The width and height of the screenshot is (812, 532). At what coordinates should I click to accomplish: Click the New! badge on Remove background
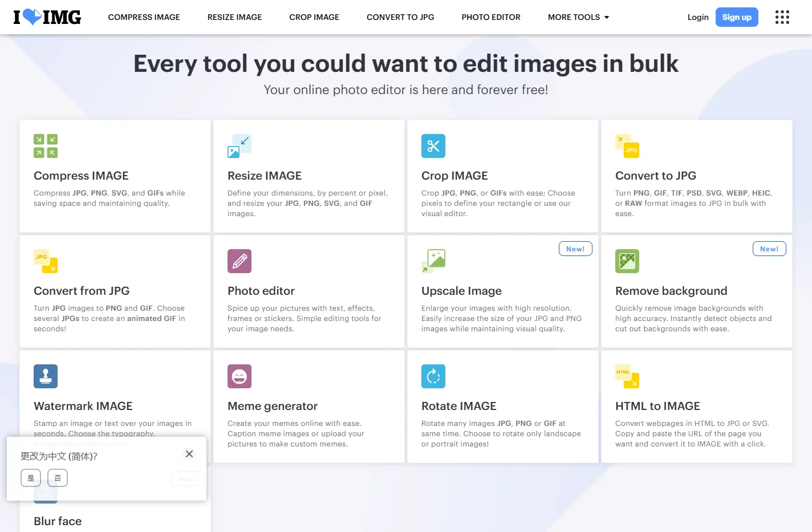click(x=769, y=249)
